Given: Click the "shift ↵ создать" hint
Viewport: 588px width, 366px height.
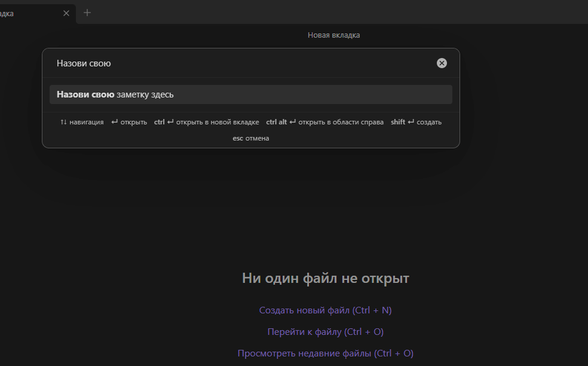Looking at the screenshot, I should [416, 122].
